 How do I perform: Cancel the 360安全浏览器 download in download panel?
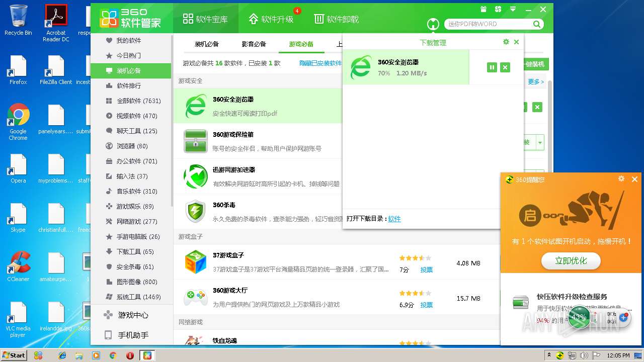coord(505,67)
